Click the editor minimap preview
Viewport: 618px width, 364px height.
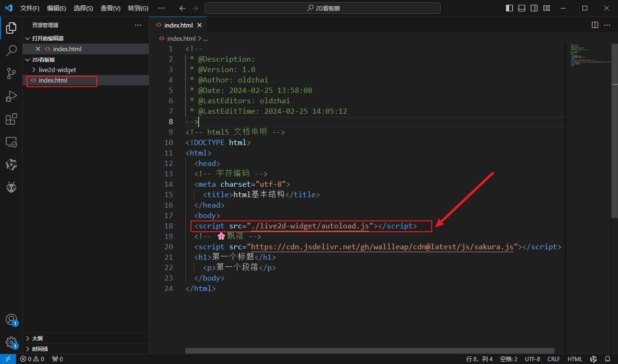tap(590, 55)
